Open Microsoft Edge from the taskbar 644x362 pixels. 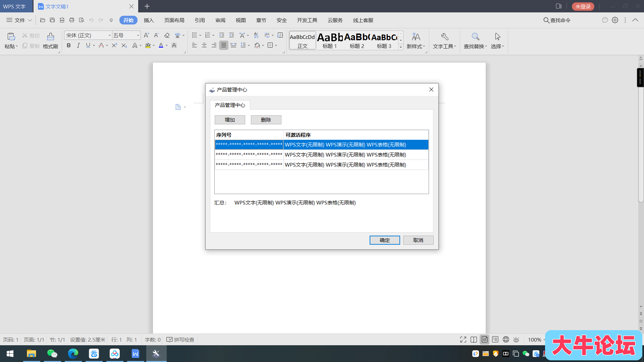pos(73,353)
